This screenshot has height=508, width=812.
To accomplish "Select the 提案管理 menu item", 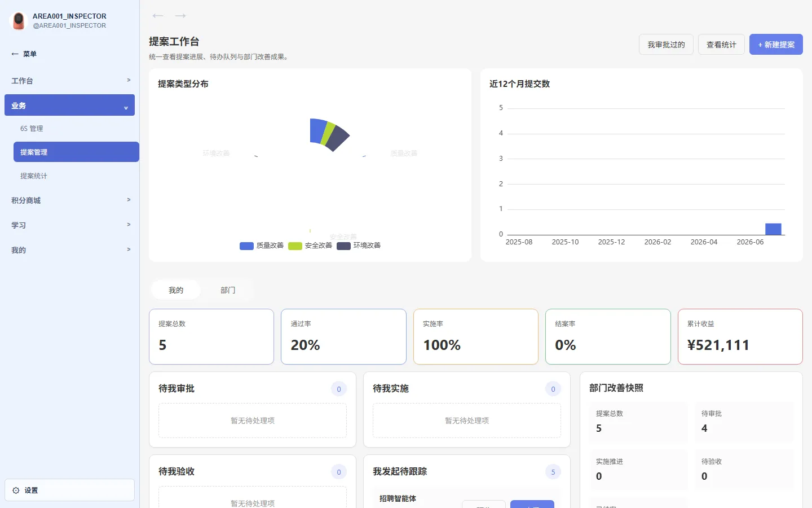I will [76, 152].
